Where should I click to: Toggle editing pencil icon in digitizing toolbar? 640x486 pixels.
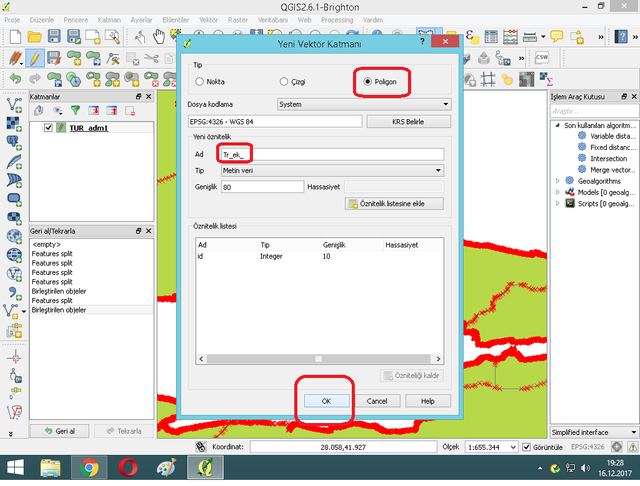[35, 58]
